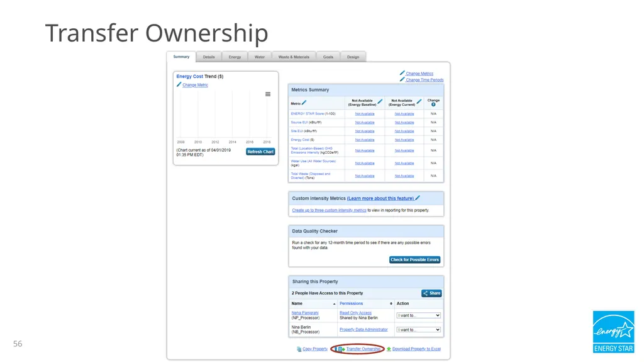Click current Not Available for GHG Emissions Intensity
Viewport: 644px width, 362px height.
point(404,150)
